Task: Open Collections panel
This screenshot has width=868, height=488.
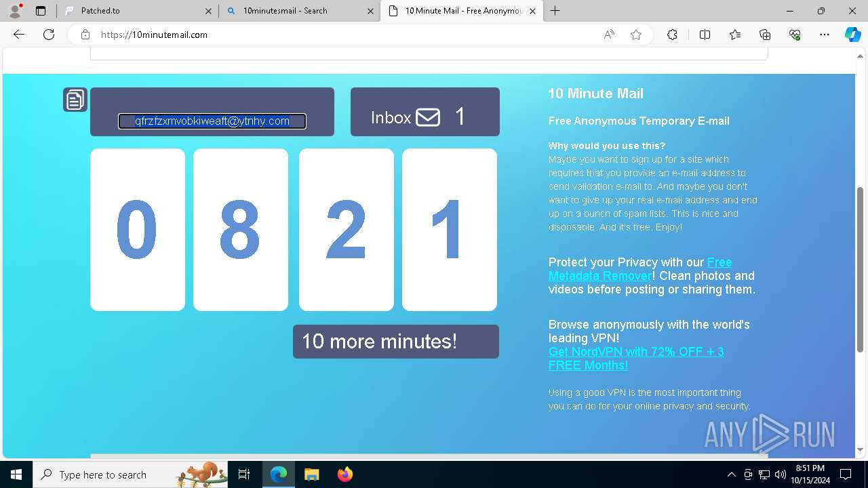Action: (765, 35)
